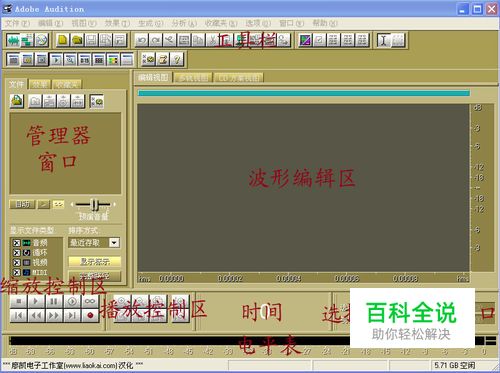Click the question mark help icon

[x=177, y=60]
